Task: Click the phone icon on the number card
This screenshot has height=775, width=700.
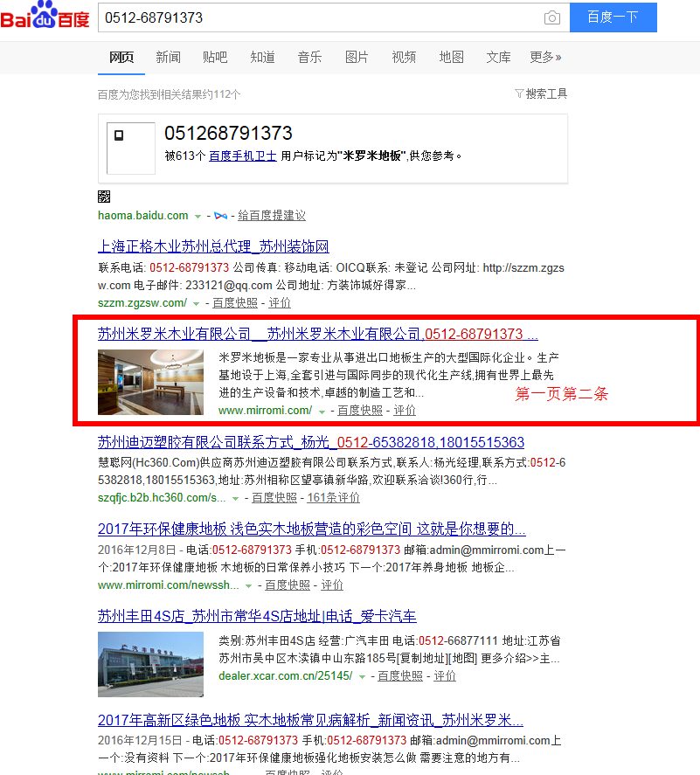Action: (119, 135)
